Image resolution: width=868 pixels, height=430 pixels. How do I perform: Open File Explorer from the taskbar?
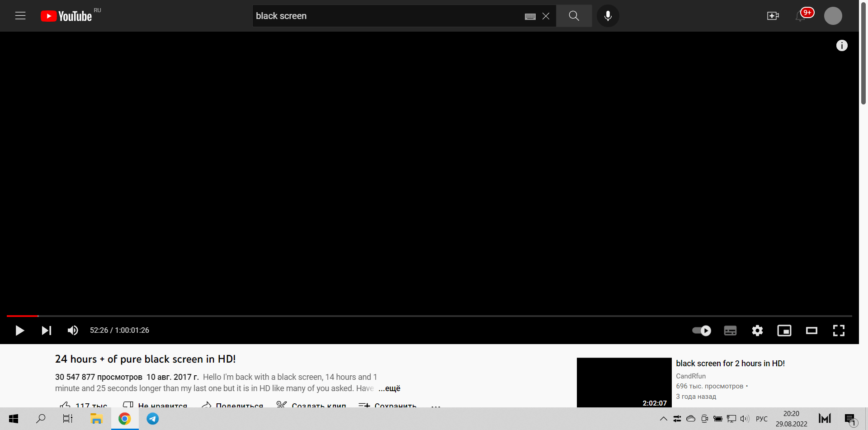96,419
